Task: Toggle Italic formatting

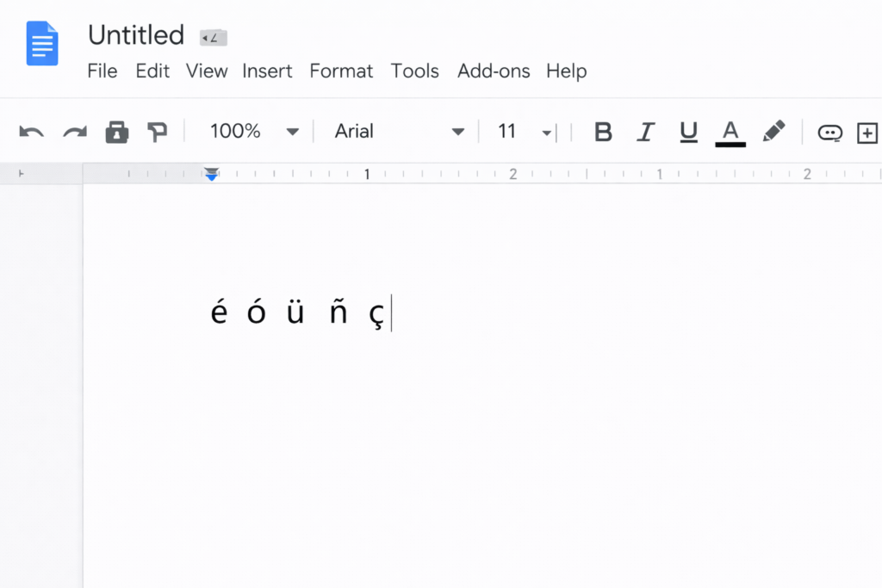Action: [645, 132]
